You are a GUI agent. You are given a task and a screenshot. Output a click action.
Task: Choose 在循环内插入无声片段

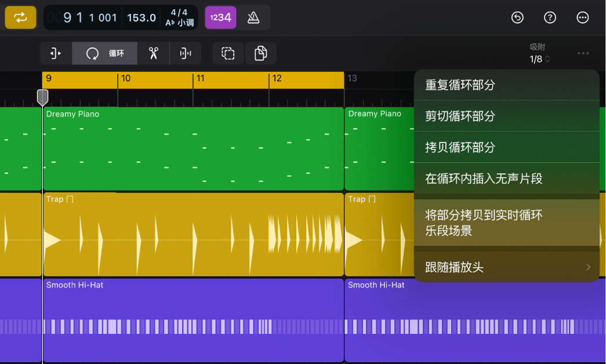(x=506, y=179)
